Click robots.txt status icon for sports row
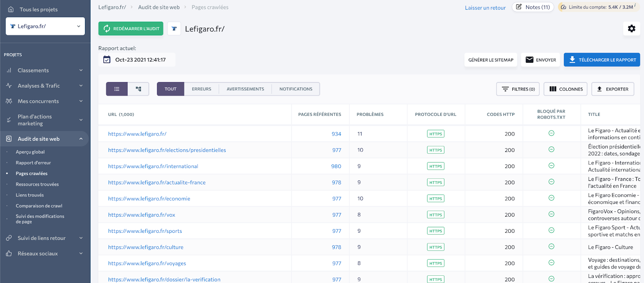 551,230
